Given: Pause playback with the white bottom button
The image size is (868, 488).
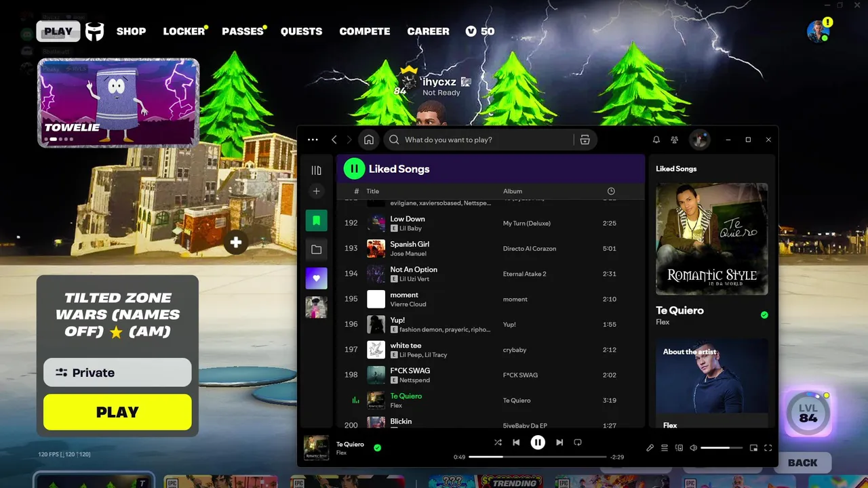Looking at the screenshot, I should pos(538,443).
